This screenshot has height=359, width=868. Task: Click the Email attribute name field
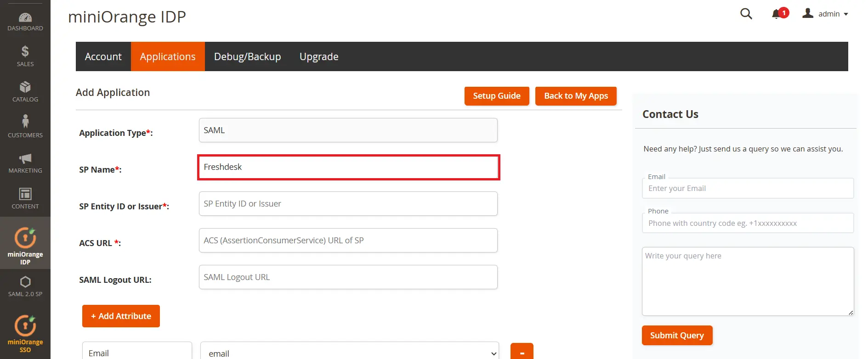click(137, 352)
